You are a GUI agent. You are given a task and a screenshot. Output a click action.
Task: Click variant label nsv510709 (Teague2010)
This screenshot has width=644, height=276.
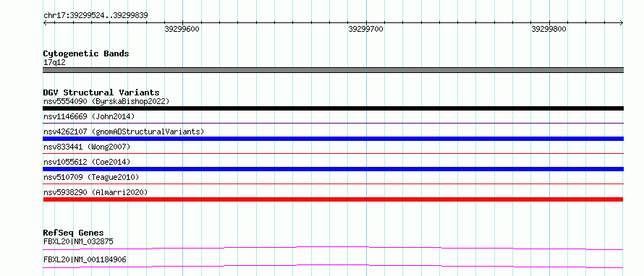(91, 177)
